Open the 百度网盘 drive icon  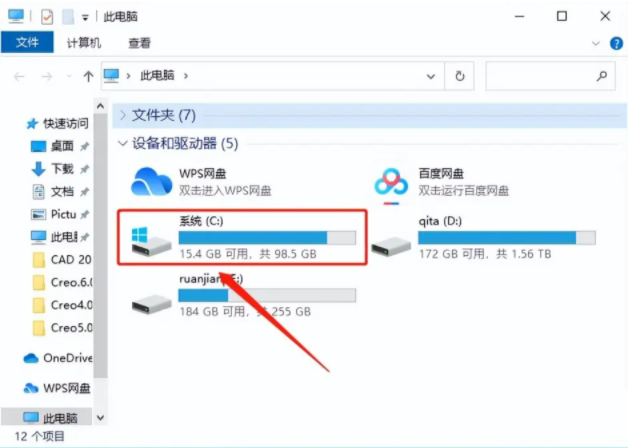[x=391, y=185]
